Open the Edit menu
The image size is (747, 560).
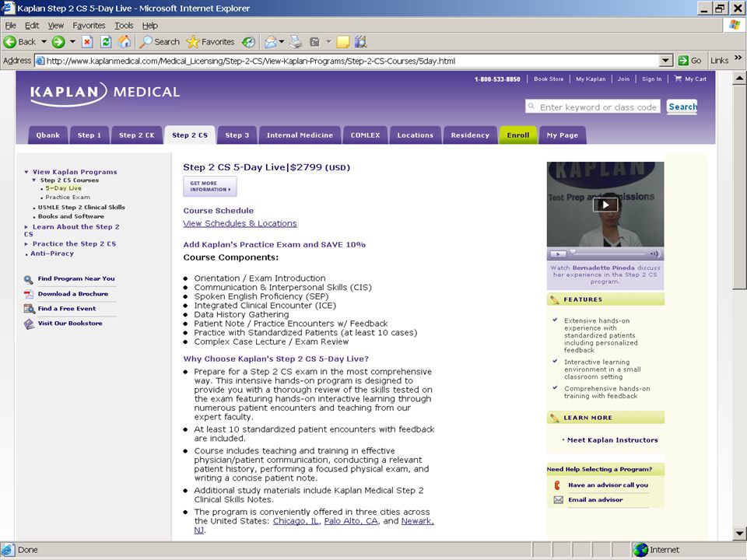click(x=32, y=26)
